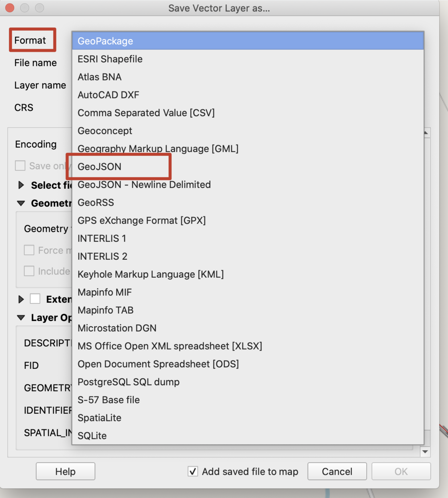Choose GeoJSON - Newline Delimited format
The image size is (448, 498).
tap(144, 185)
